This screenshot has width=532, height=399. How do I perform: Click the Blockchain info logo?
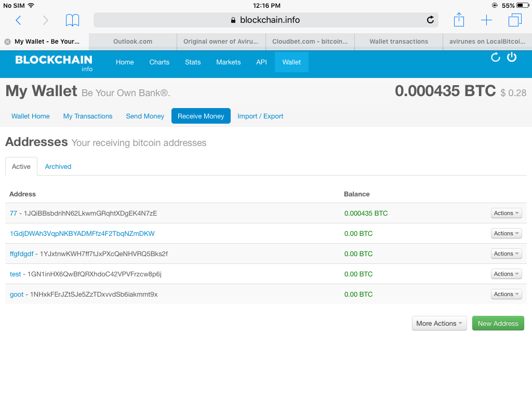[x=54, y=63]
